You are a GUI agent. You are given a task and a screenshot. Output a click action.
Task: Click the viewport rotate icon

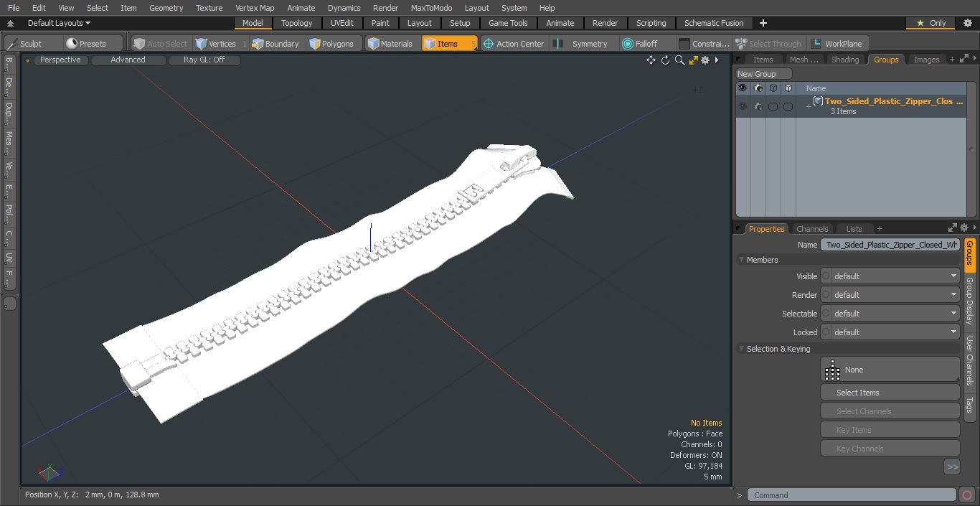pos(665,60)
